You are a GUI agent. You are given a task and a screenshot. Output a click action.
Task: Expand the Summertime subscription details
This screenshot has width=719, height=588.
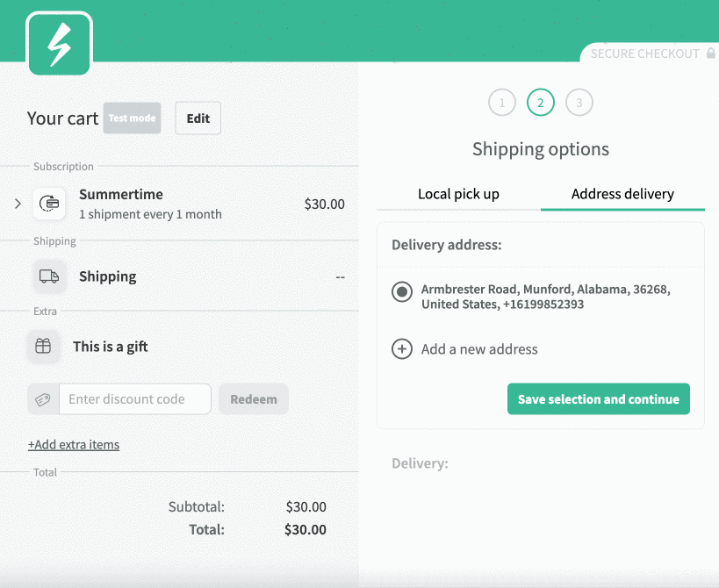18,204
